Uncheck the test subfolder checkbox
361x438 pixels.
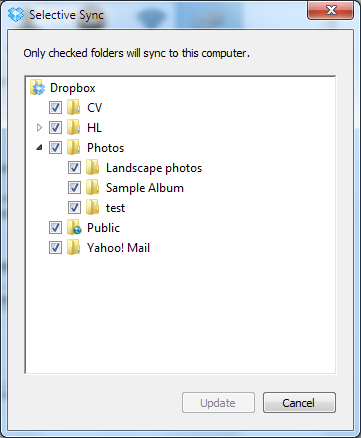74,208
